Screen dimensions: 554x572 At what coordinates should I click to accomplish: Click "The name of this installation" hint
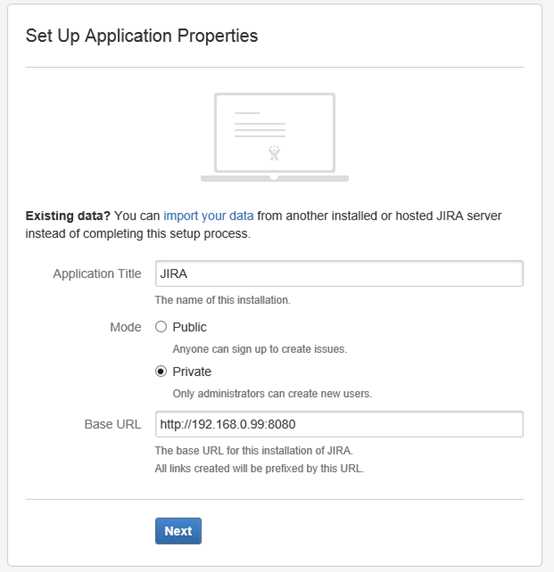(222, 300)
